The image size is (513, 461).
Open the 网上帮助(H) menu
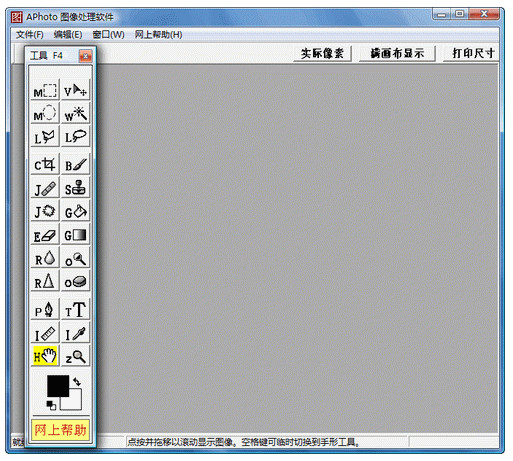(x=158, y=35)
